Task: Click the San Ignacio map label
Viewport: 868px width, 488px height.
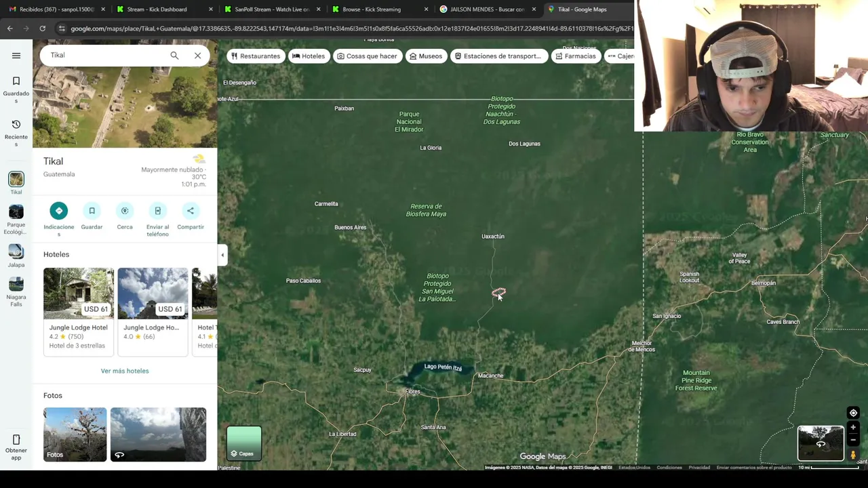Action: pos(667,316)
